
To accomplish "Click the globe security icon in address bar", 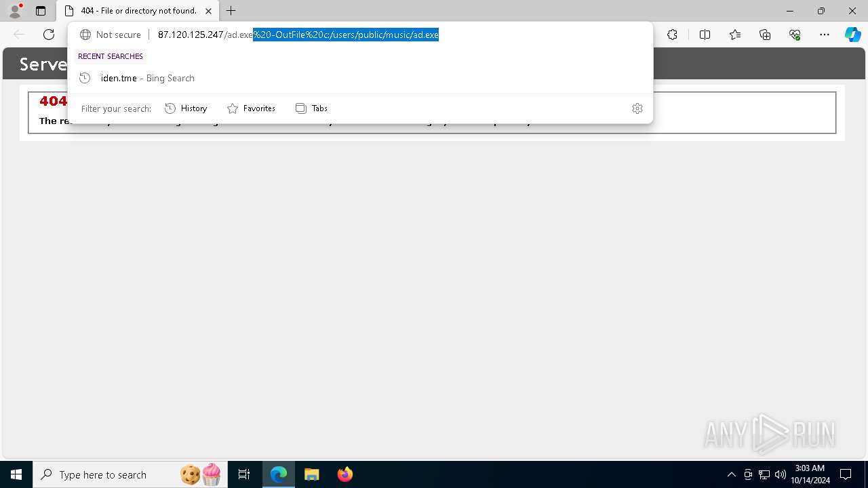I will tap(85, 35).
